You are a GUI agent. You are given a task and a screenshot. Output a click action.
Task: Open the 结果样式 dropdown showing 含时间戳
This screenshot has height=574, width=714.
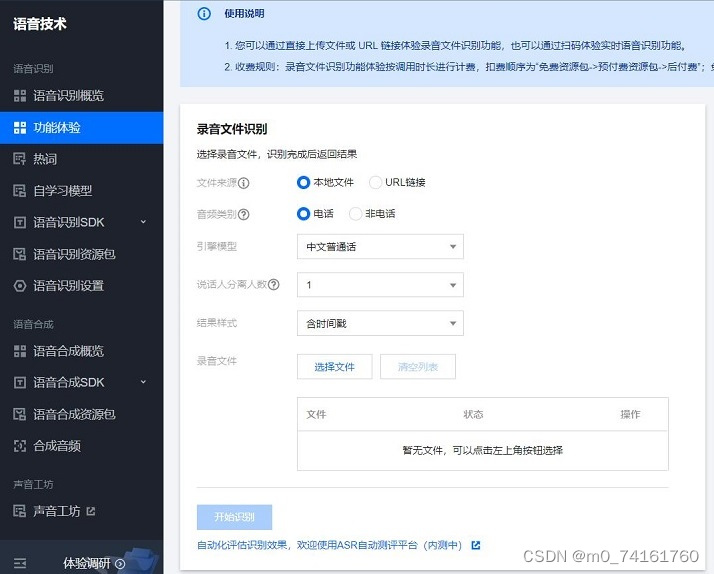tap(380, 323)
